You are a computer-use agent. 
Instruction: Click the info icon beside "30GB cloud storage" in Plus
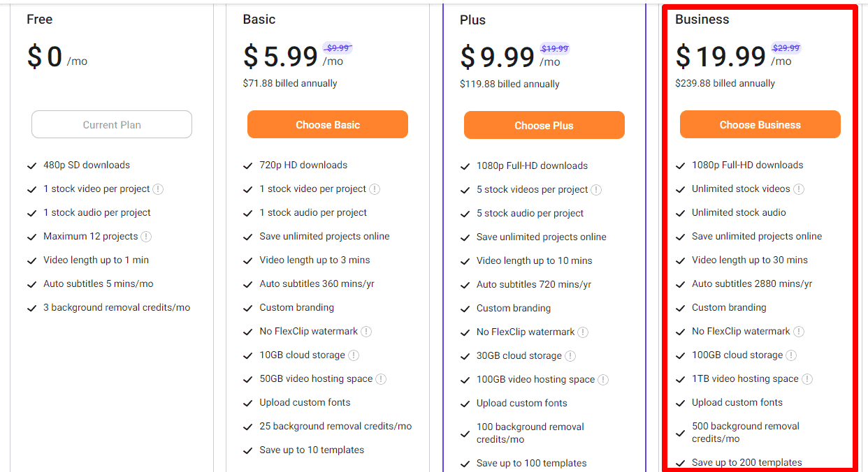[570, 355]
